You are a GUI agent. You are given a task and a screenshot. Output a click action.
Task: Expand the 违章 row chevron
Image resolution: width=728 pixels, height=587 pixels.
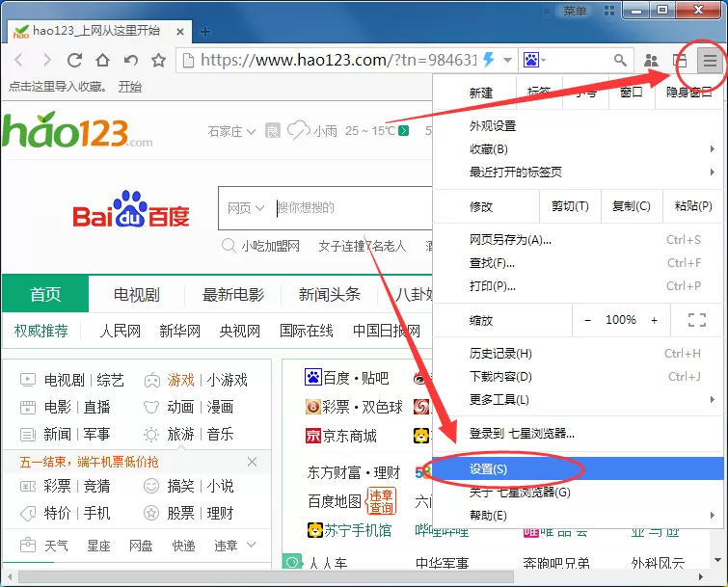point(251,545)
